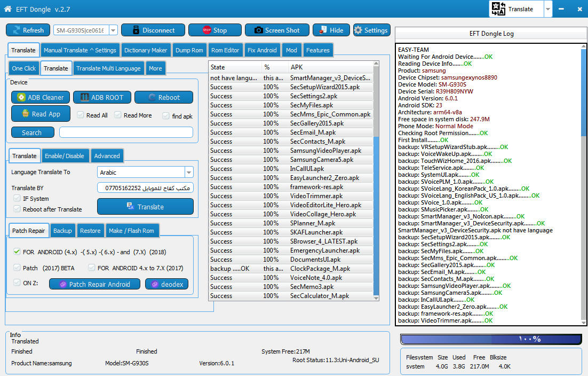Viewport: 588px width, 376px height.
Task: Click the home icon in title bar
Action: (8, 9)
